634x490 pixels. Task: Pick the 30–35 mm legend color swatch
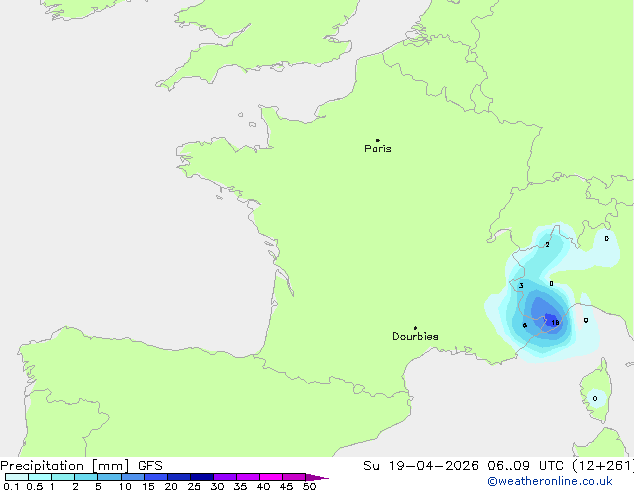[x=225, y=477]
